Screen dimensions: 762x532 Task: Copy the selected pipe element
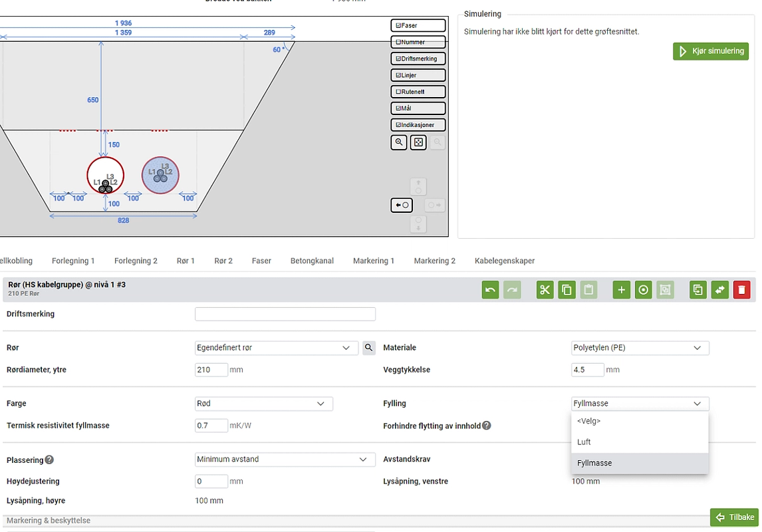tap(567, 290)
